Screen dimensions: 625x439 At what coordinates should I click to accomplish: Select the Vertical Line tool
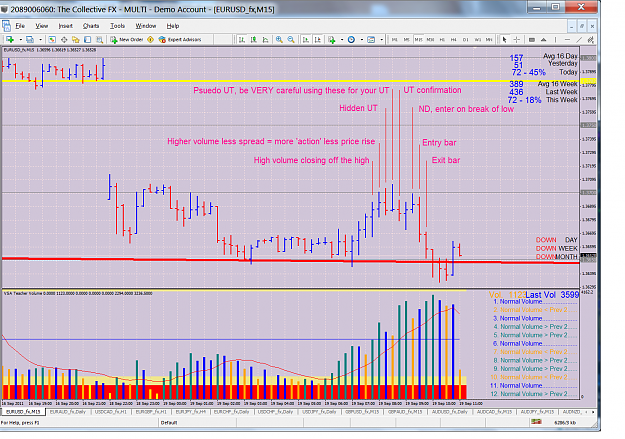click(555, 39)
